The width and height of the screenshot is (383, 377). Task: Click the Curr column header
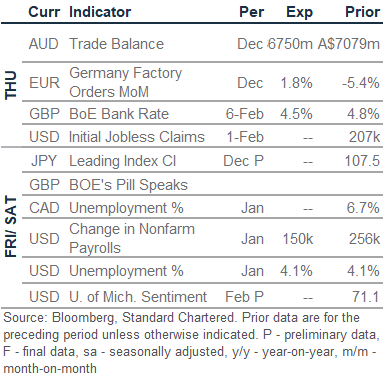click(44, 12)
